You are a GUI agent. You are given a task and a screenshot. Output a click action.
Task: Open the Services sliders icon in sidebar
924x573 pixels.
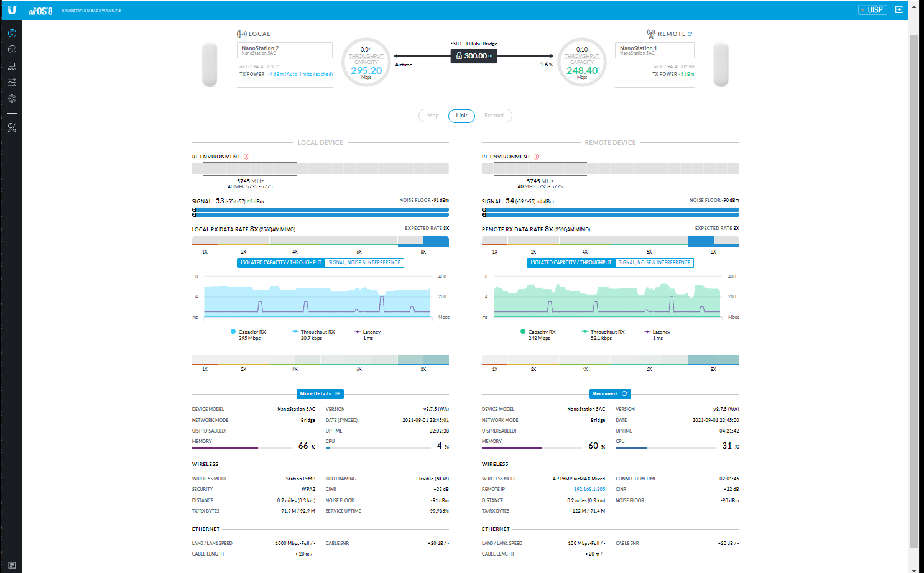(x=12, y=82)
